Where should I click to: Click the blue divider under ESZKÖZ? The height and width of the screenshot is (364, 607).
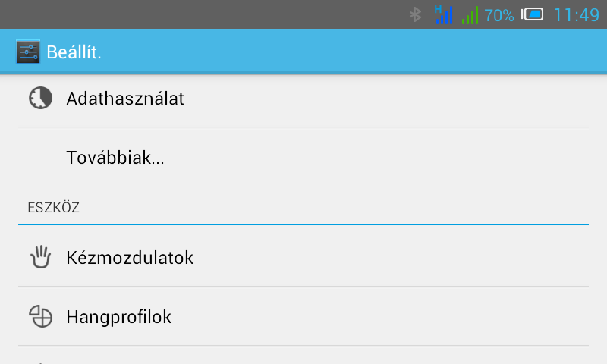[303, 224]
